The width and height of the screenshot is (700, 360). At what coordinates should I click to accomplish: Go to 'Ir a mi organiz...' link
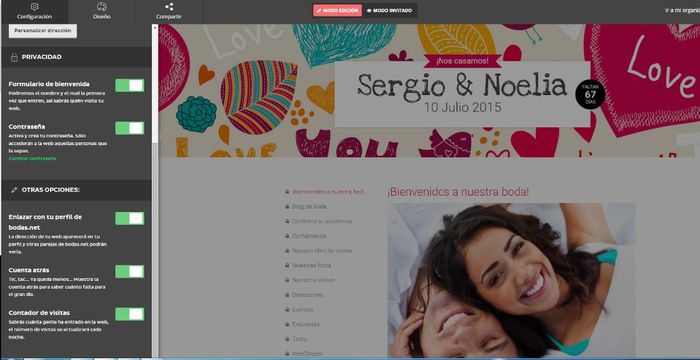pos(682,10)
